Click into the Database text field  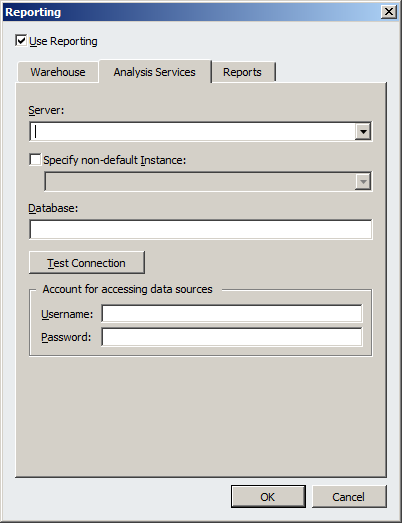[200, 229]
